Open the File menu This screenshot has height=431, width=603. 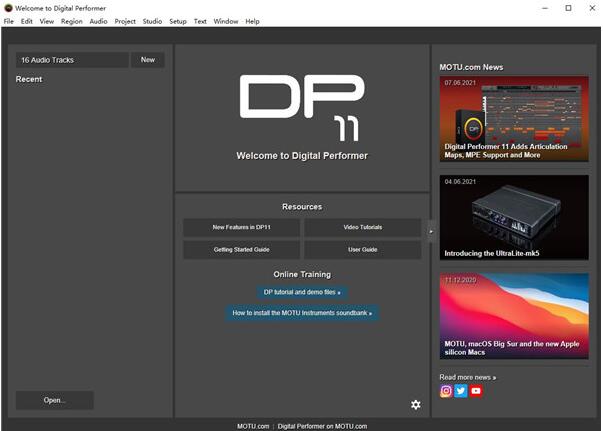[8, 22]
